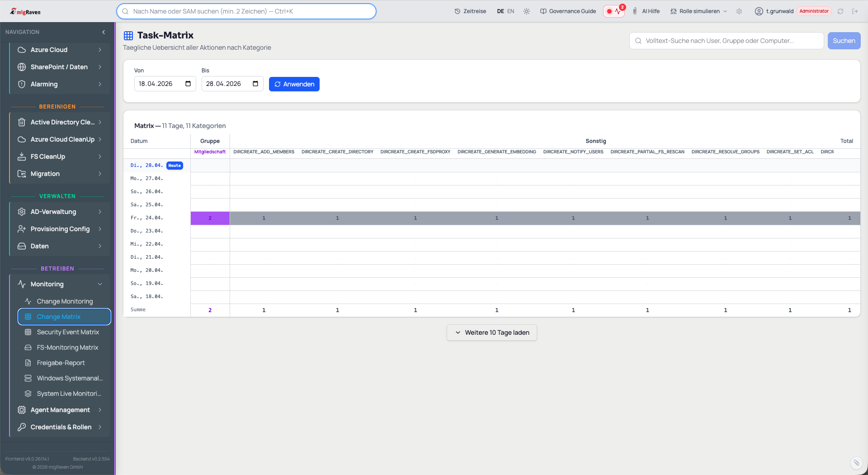Open the calendar picker in Von field
Viewport: 868px width, 475px height.
(x=188, y=84)
